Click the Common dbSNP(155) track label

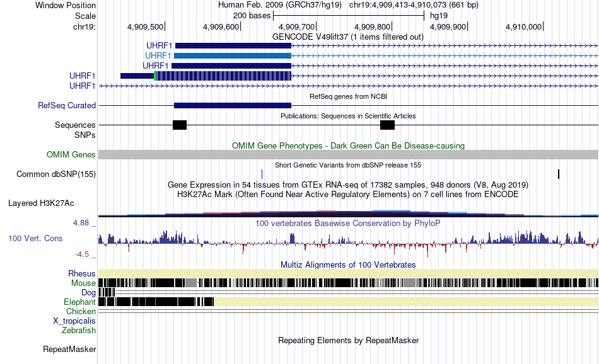tap(56, 174)
